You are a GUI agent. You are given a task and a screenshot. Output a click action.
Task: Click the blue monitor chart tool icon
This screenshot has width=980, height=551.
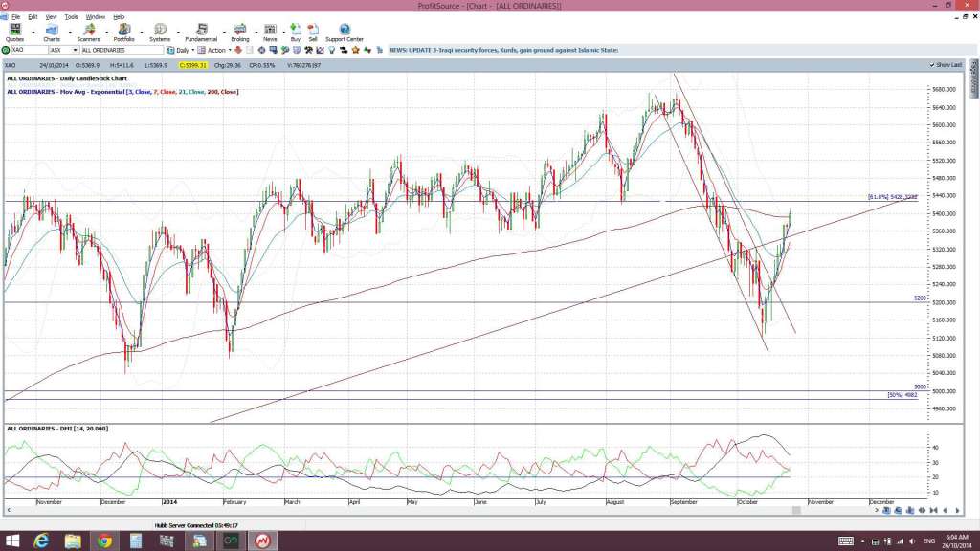click(x=273, y=50)
